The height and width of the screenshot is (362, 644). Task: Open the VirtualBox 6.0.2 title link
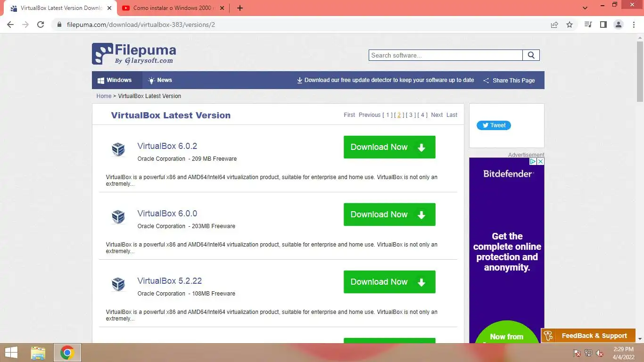point(167,146)
